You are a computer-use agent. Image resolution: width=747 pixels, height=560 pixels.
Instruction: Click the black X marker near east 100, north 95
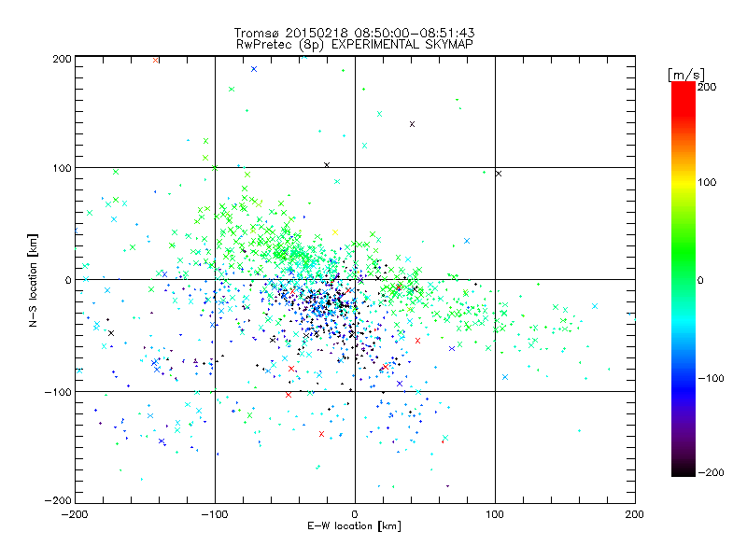[499, 174]
